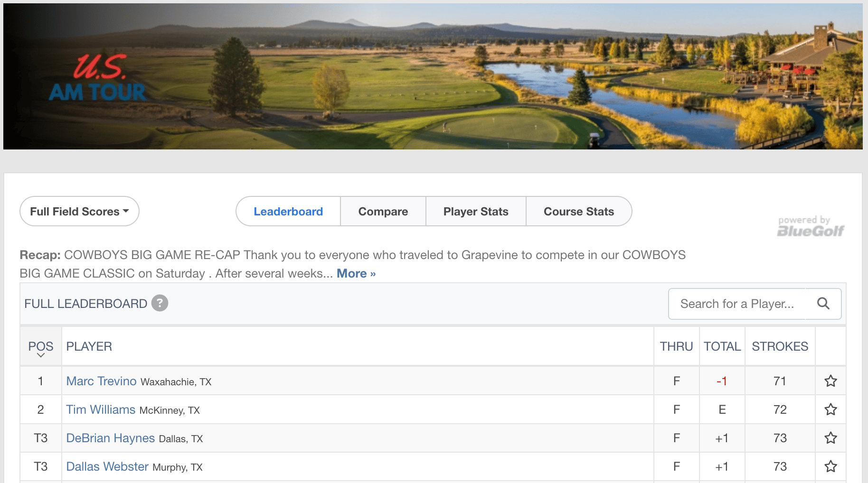
Task: Open Marc Trevino's player page
Action: [x=101, y=381]
